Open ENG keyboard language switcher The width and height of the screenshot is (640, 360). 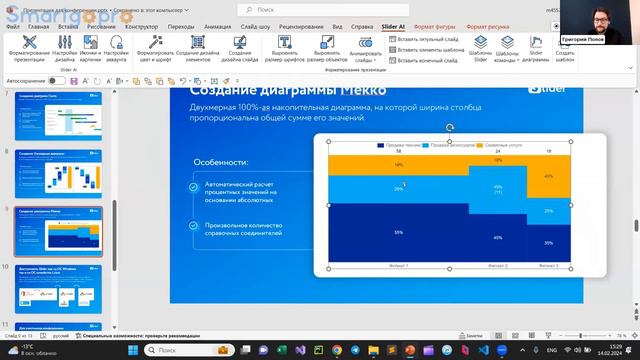pos(551,350)
